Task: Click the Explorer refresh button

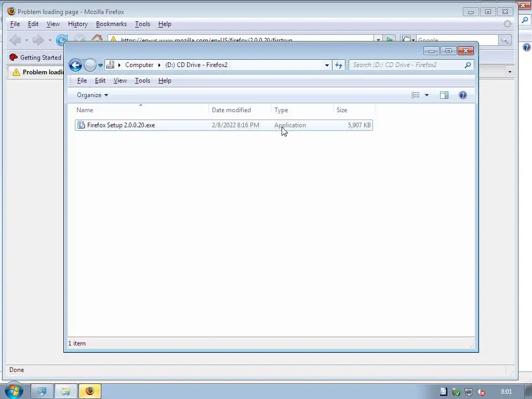Action: pyautogui.click(x=339, y=65)
